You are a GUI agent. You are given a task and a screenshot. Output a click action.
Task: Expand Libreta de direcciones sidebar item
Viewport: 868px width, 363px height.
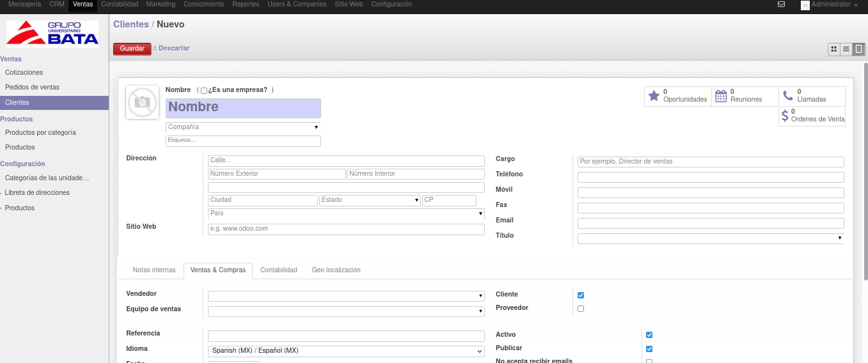tap(37, 193)
